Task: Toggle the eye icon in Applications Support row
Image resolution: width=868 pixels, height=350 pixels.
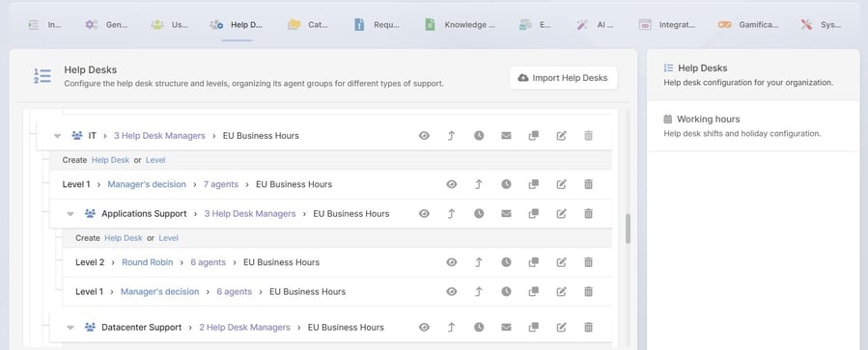Action: pyautogui.click(x=424, y=213)
